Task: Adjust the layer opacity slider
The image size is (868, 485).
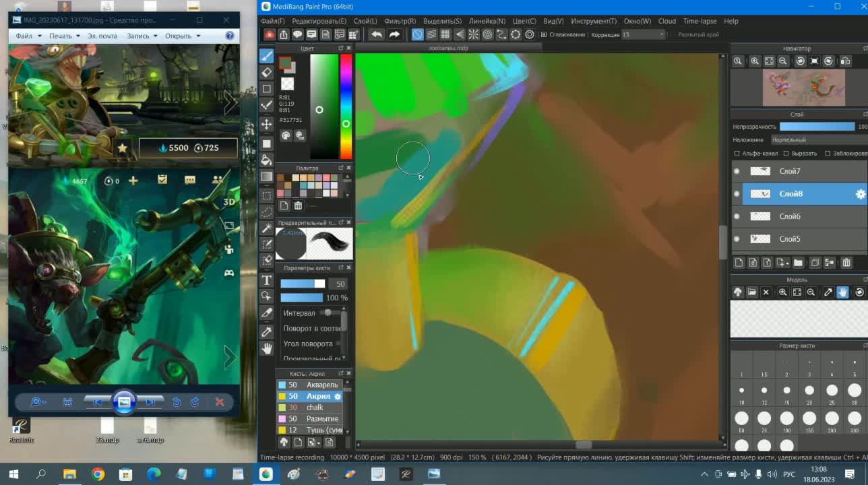Action: 817,127
